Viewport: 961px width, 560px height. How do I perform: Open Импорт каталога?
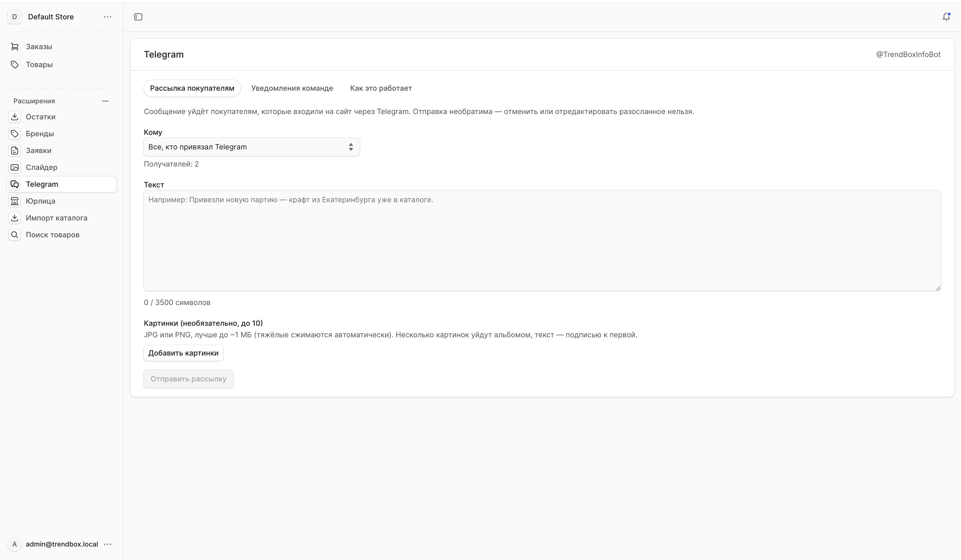pyautogui.click(x=61, y=218)
